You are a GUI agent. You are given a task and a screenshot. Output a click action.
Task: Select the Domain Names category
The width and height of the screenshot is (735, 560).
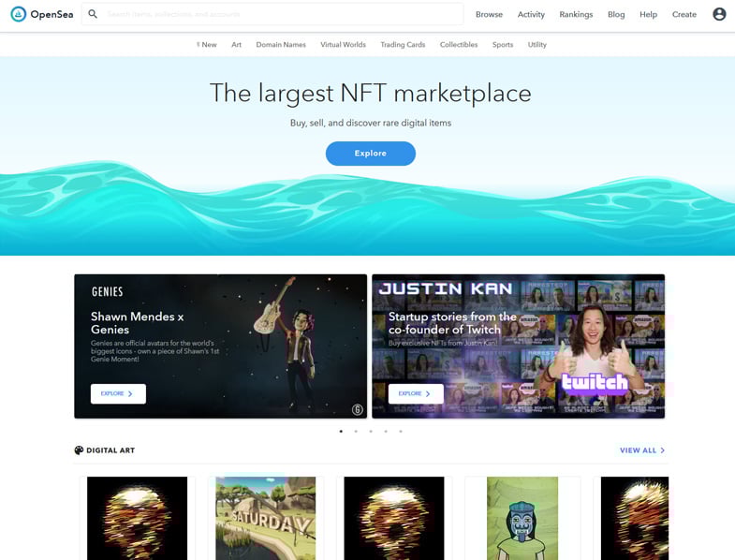click(281, 45)
